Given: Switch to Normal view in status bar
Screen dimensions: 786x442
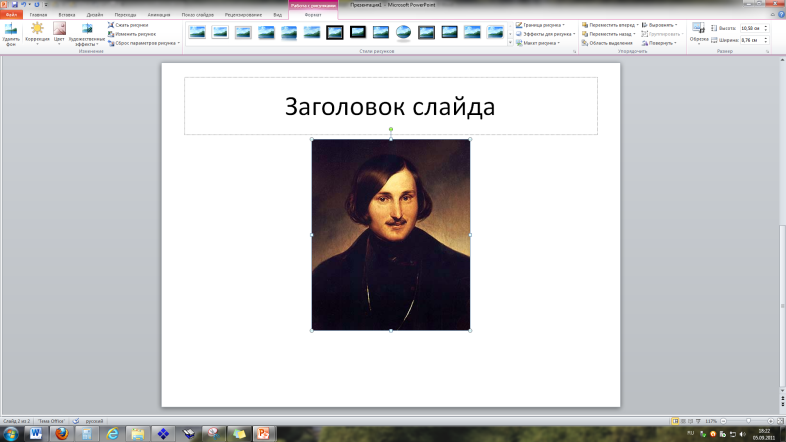Looking at the screenshot, I should coord(675,421).
